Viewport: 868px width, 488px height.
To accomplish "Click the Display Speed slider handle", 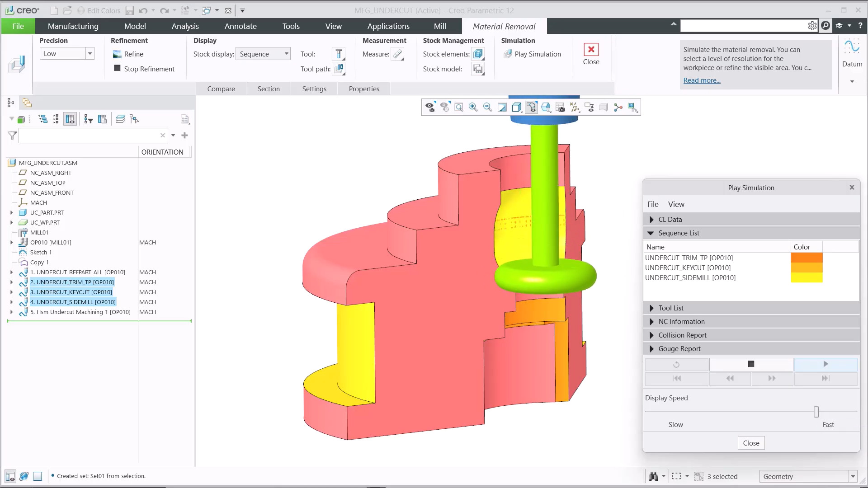I will pyautogui.click(x=816, y=412).
